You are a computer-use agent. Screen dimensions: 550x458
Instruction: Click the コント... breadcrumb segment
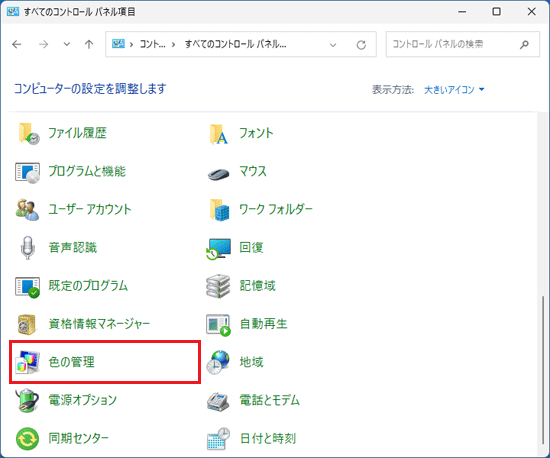click(153, 44)
